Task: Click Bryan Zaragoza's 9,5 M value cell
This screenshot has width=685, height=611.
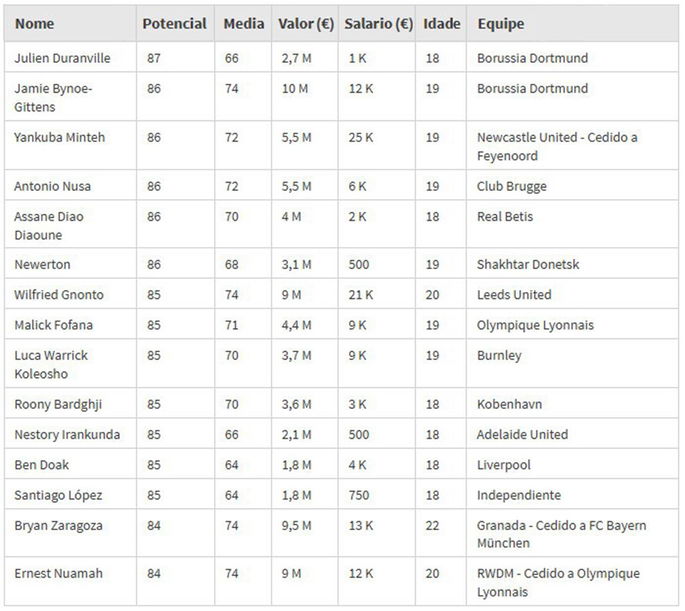Action: (298, 525)
